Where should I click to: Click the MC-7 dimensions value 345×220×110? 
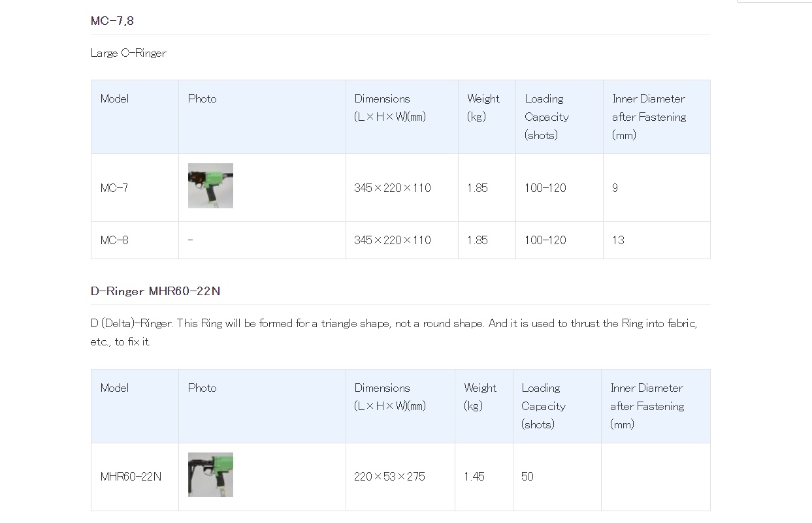click(x=392, y=188)
